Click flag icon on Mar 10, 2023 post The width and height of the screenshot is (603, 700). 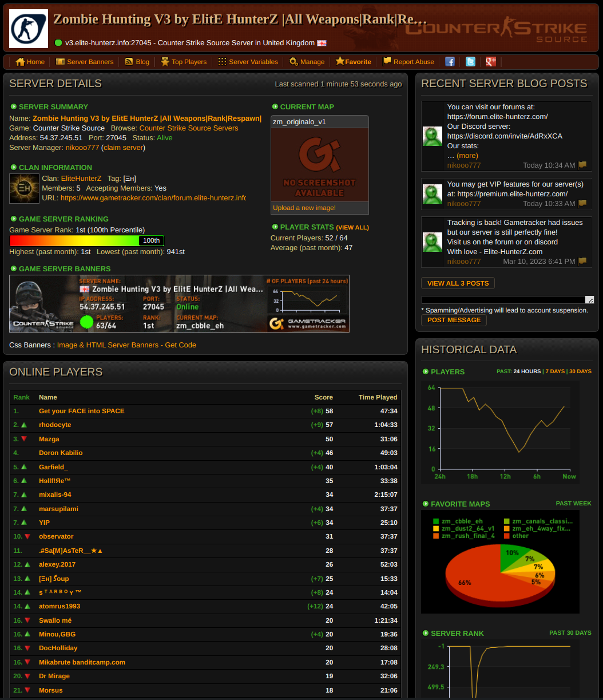pos(582,262)
